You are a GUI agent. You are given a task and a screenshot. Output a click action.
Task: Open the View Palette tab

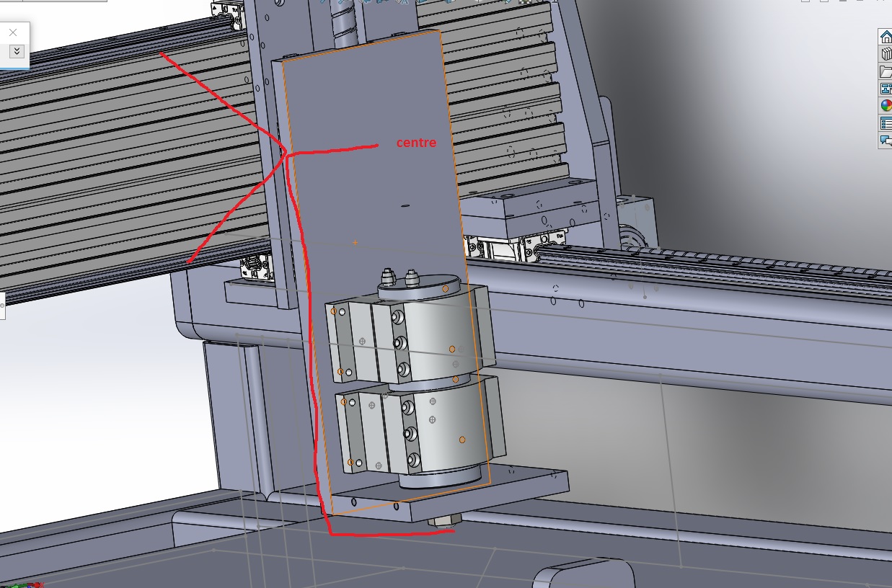click(886, 89)
